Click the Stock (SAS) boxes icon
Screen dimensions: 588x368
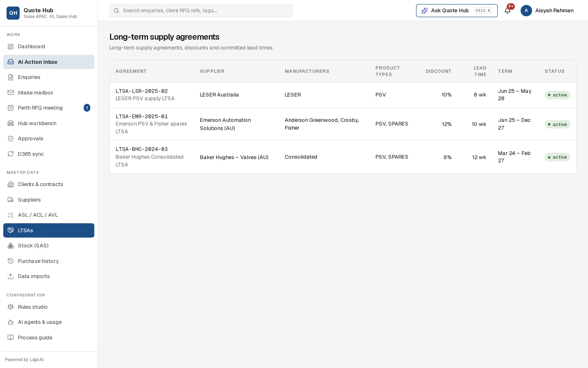point(11,246)
